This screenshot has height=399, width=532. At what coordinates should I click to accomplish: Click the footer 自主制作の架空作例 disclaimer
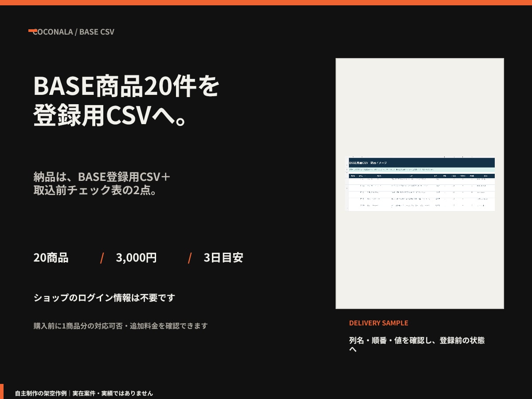pos(41,393)
